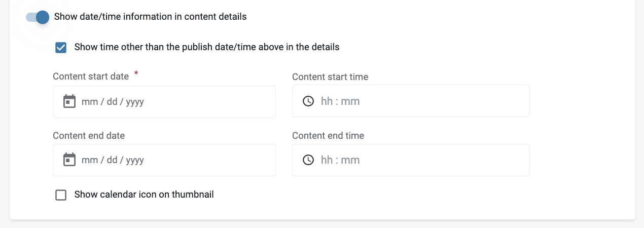
Task: Select the day segment of Content start date
Action: (112, 102)
